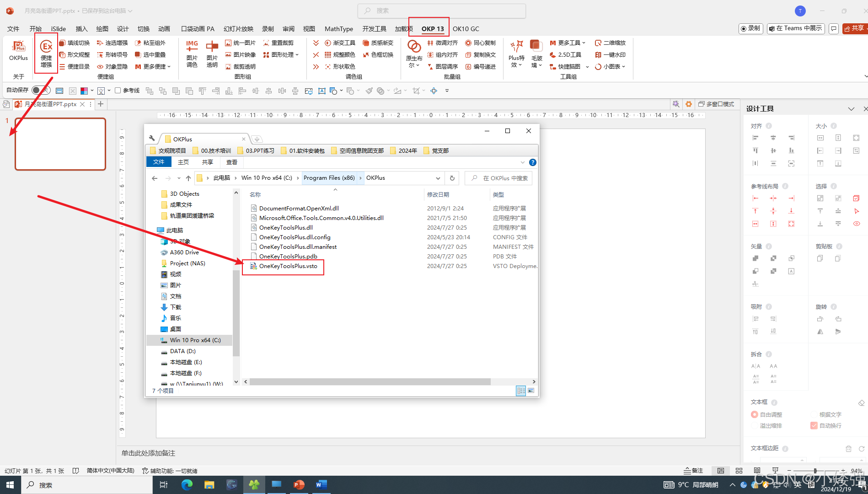Open the Explorer address bar history dropdown
Image resolution: width=868 pixels, height=494 pixels.
click(438, 178)
